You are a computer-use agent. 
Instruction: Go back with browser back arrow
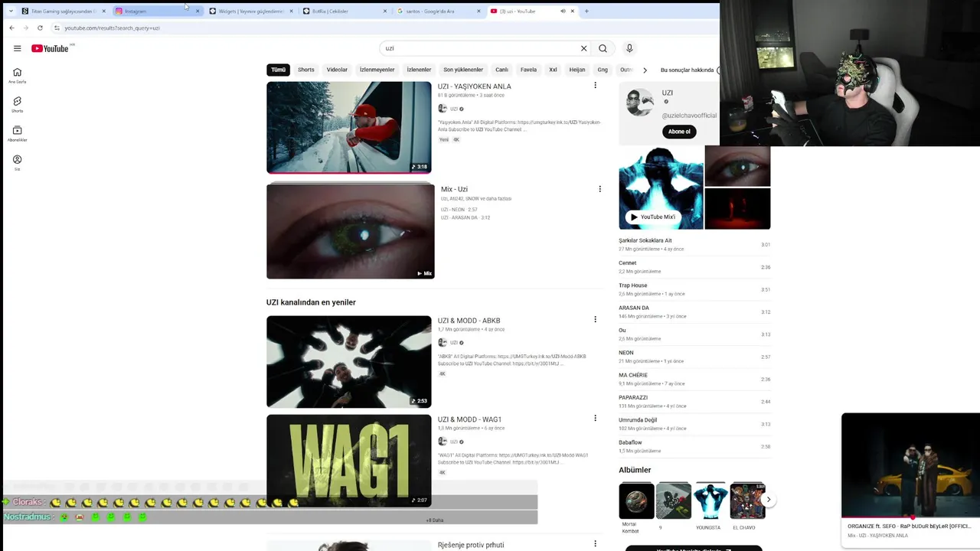point(11,28)
